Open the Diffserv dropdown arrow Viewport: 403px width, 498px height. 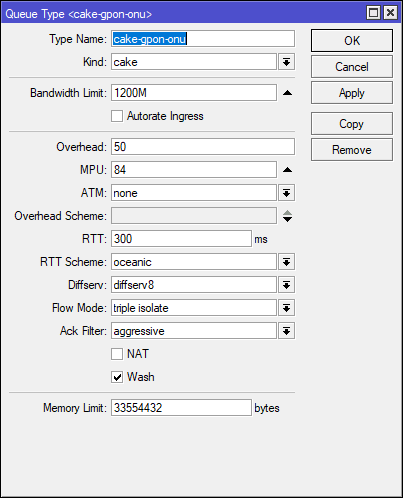click(286, 285)
